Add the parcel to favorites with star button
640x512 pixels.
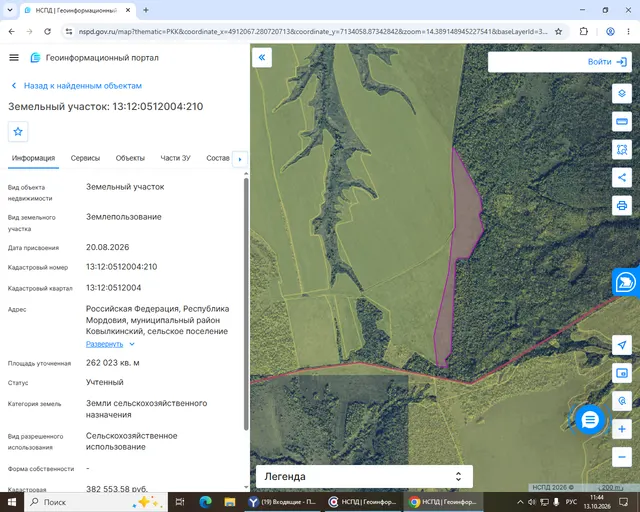pos(18,131)
